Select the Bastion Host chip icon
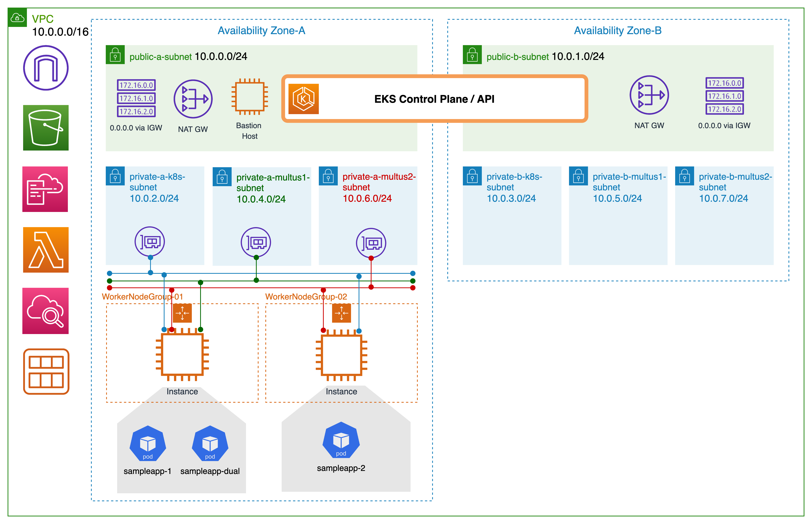 pos(249,97)
